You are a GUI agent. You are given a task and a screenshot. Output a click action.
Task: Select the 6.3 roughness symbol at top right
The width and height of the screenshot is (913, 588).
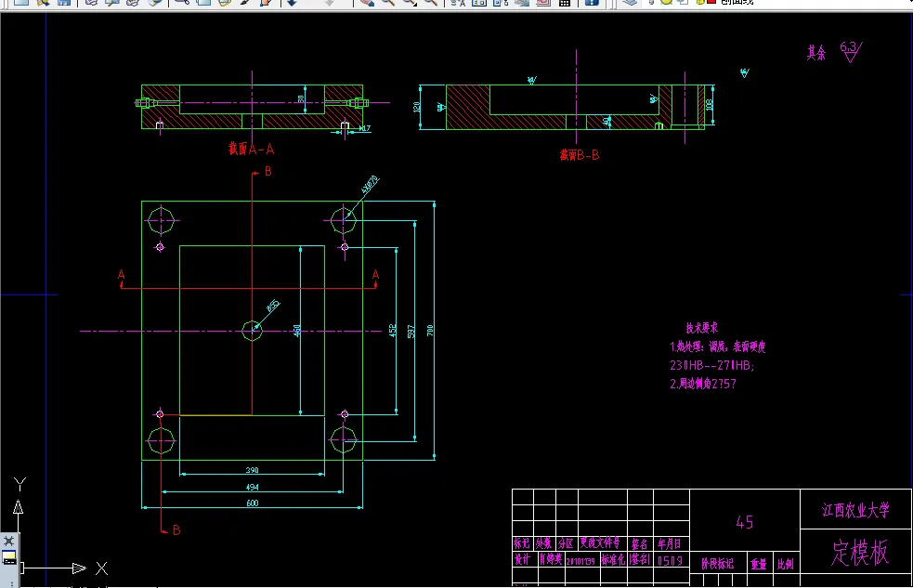pos(851,51)
